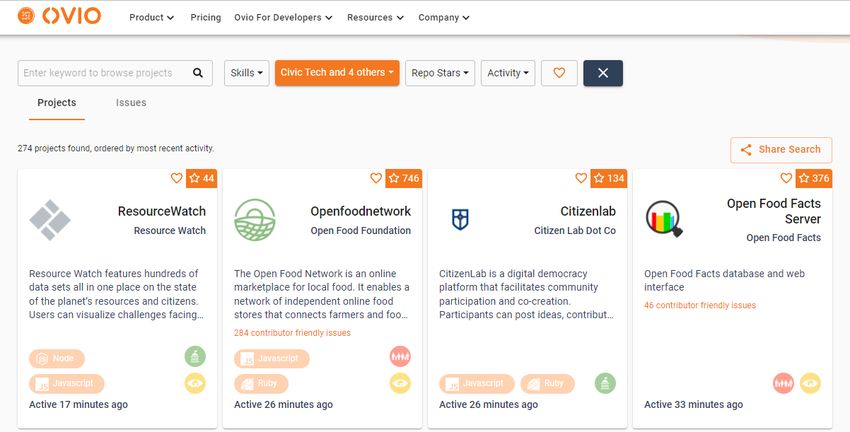This screenshot has width=850, height=432.
Task: Click ResourceWatch green category icon
Action: tap(195, 356)
